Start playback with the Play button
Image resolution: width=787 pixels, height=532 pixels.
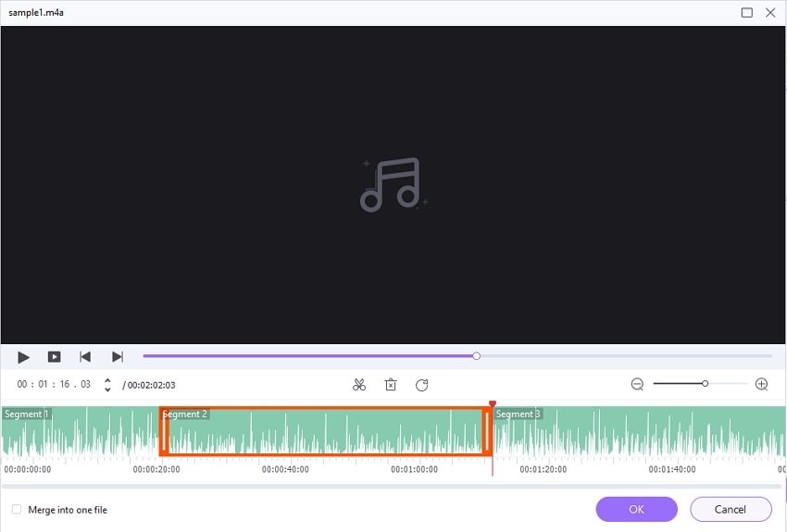click(x=23, y=357)
